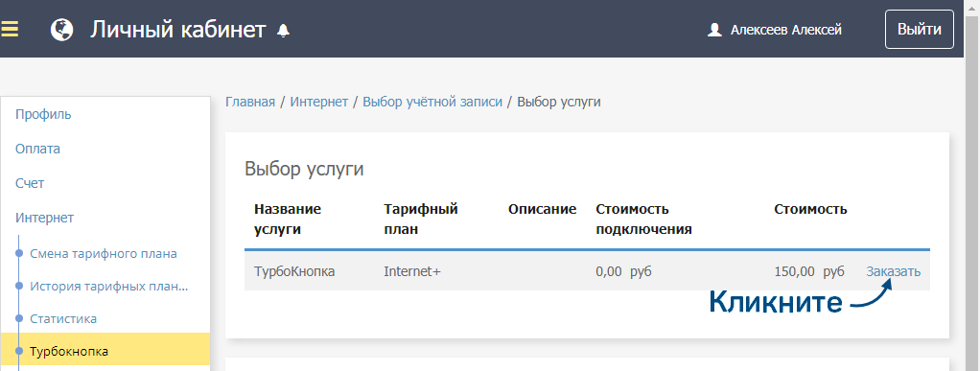This screenshot has height=371, width=980.
Task: Click the globe logo icon
Action: pos(62,30)
